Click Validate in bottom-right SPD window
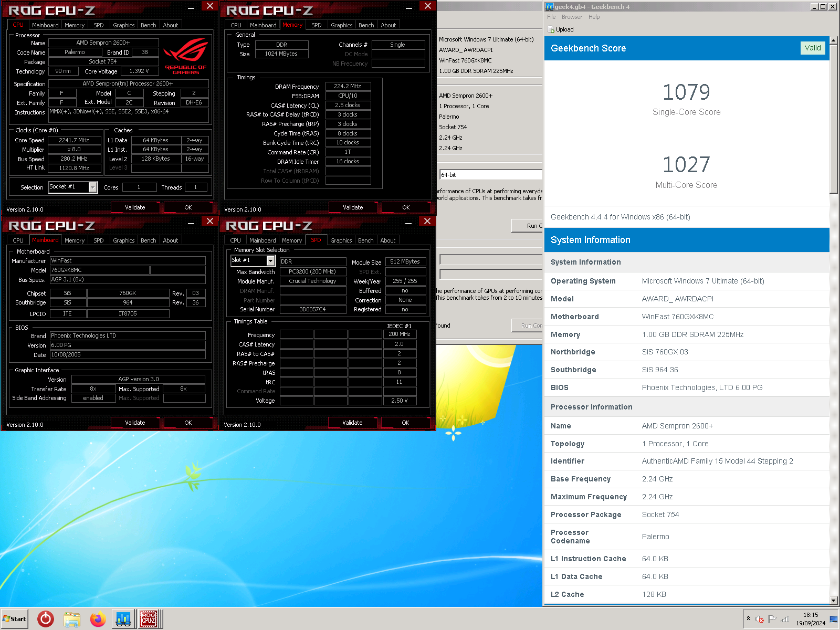The height and width of the screenshot is (630, 840). (x=352, y=423)
